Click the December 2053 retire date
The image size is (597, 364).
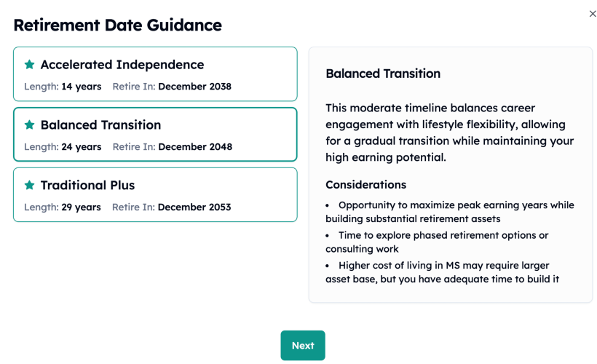coord(194,207)
